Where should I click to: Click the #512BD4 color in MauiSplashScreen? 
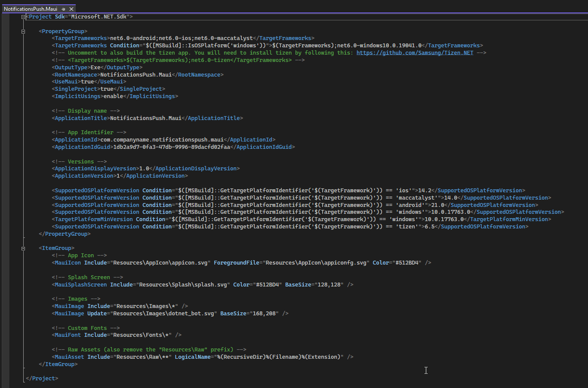[x=268, y=284]
